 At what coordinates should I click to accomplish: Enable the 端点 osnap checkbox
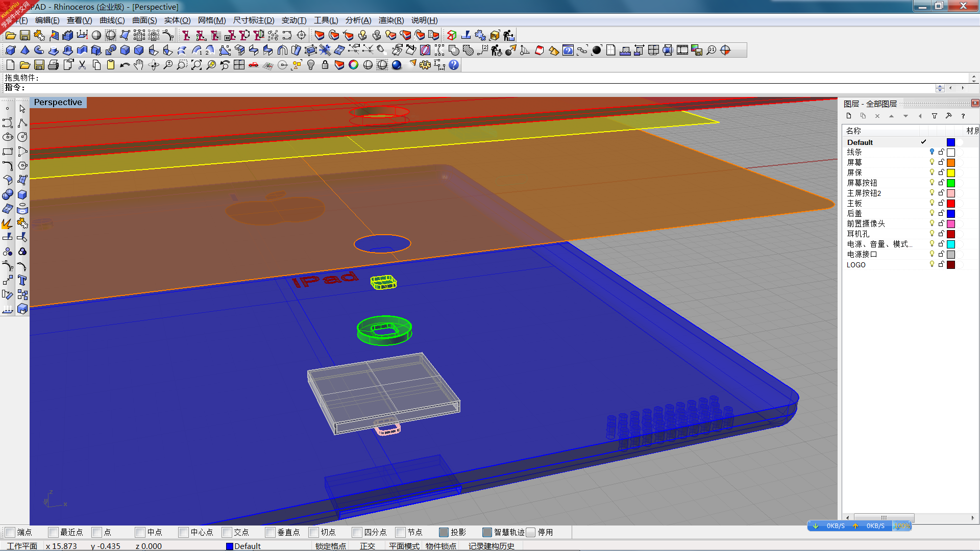tap(10, 532)
